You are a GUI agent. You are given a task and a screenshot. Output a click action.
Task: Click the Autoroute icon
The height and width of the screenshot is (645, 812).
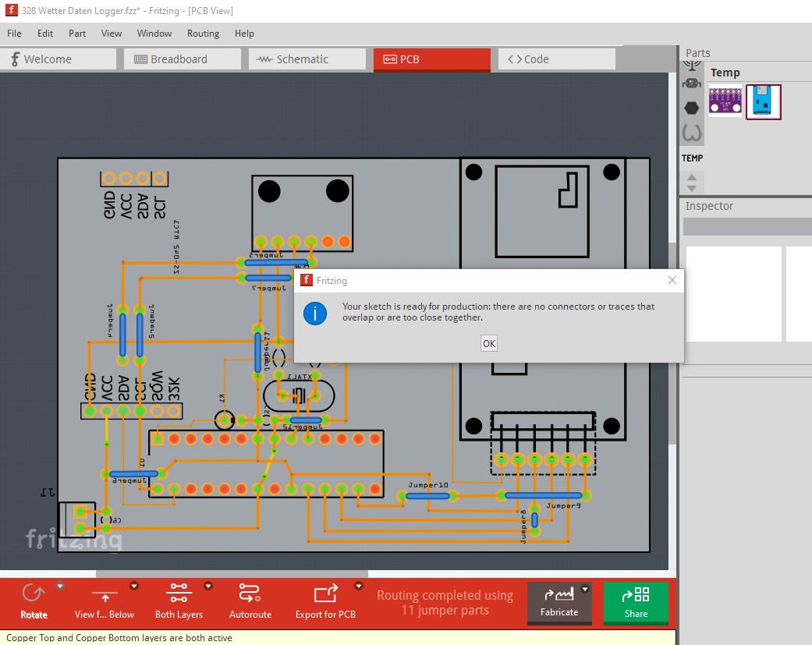tap(250, 594)
